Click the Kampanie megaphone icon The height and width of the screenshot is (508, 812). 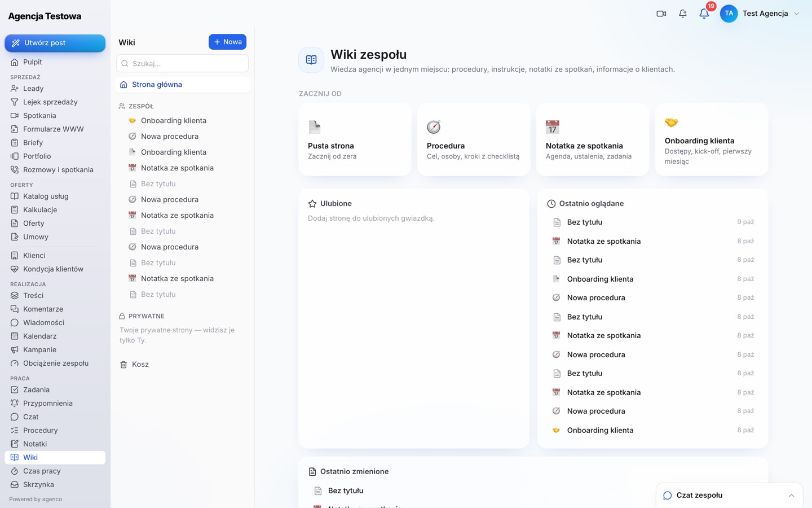[x=15, y=350]
